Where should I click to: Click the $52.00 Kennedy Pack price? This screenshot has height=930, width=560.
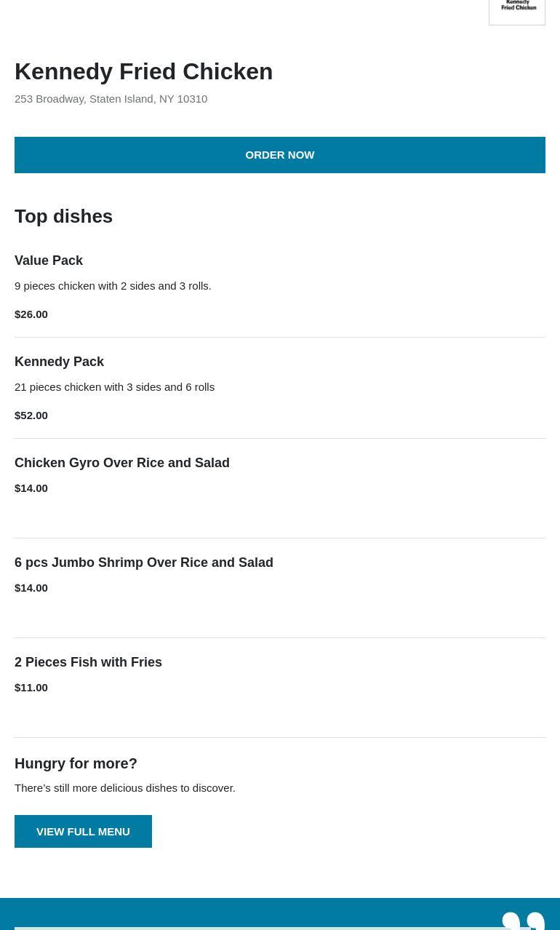click(31, 415)
